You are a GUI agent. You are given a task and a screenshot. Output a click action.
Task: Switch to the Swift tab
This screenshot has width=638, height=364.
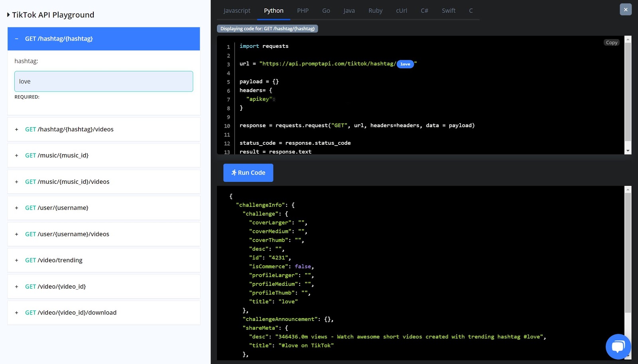coord(449,11)
